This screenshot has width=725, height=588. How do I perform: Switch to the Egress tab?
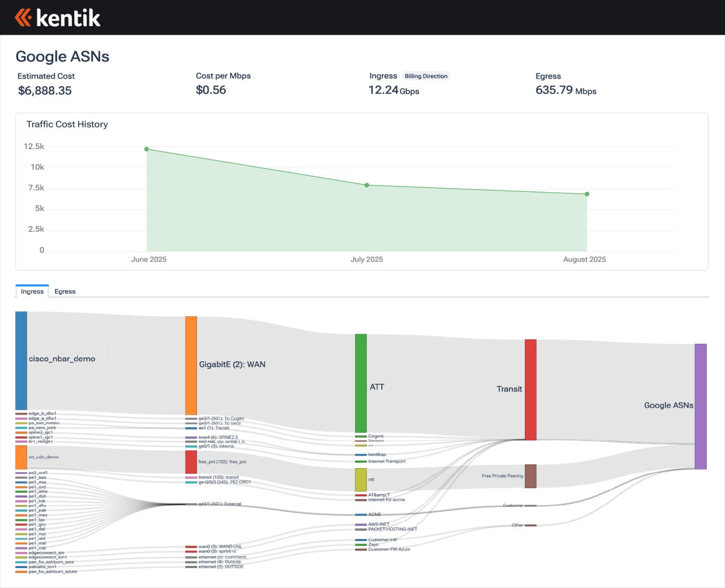click(65, 292)
